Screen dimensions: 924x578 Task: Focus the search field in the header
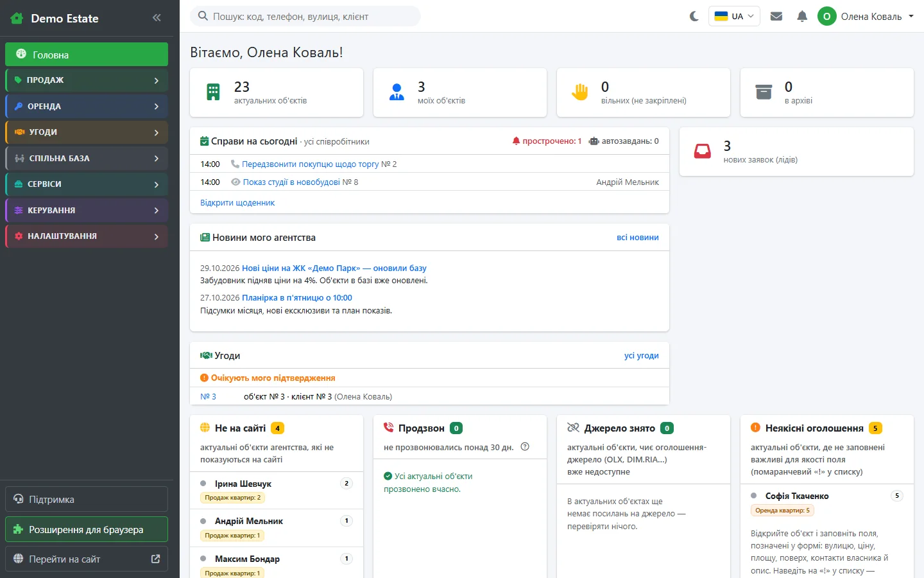(x=305, y=16)
